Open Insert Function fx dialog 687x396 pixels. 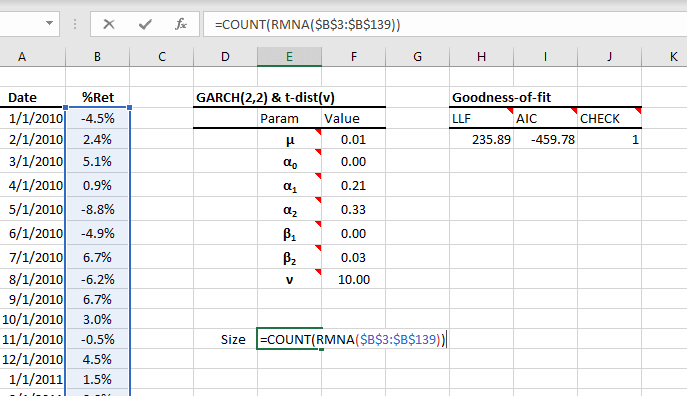pos(181,24)
